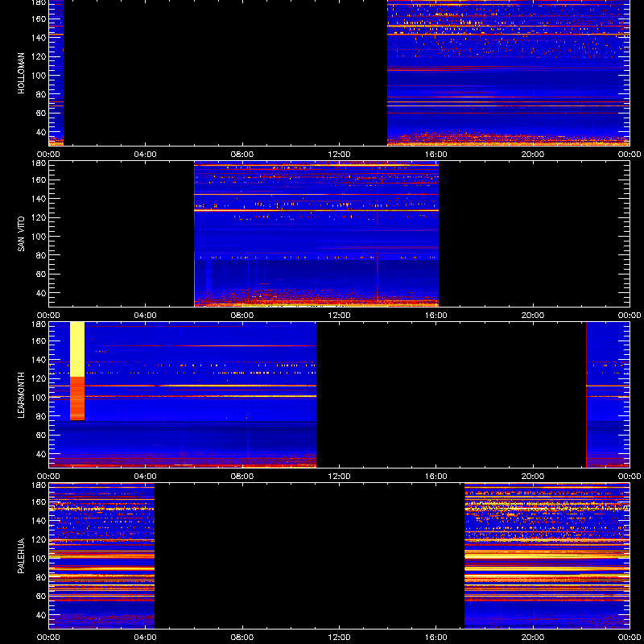This screenshot has width=644, height=644.
Task: Click 04:00 time label under Learmonth panel
Action: (146, 477)
